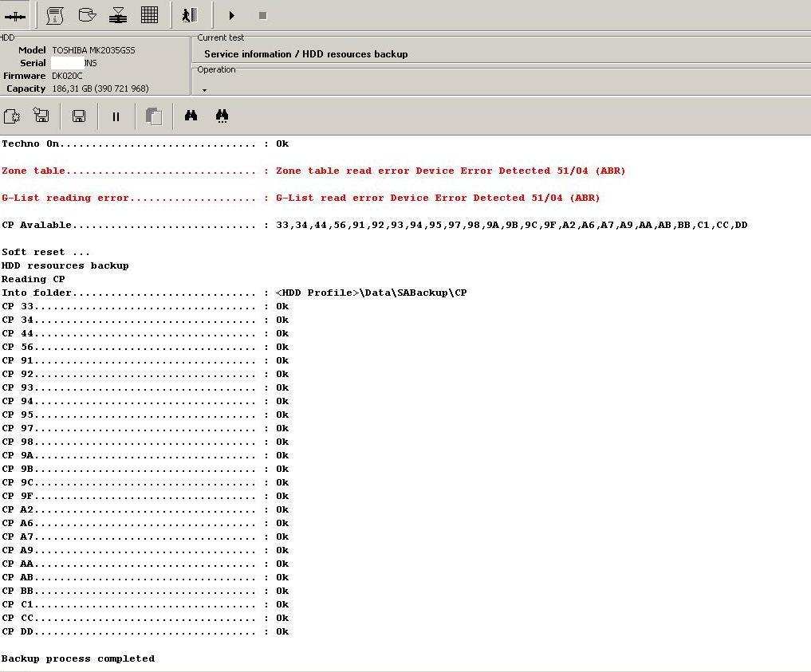Click the greyed copy pages icon
Viewport: 811px width, 672px height.
click(x=154, y=116)
